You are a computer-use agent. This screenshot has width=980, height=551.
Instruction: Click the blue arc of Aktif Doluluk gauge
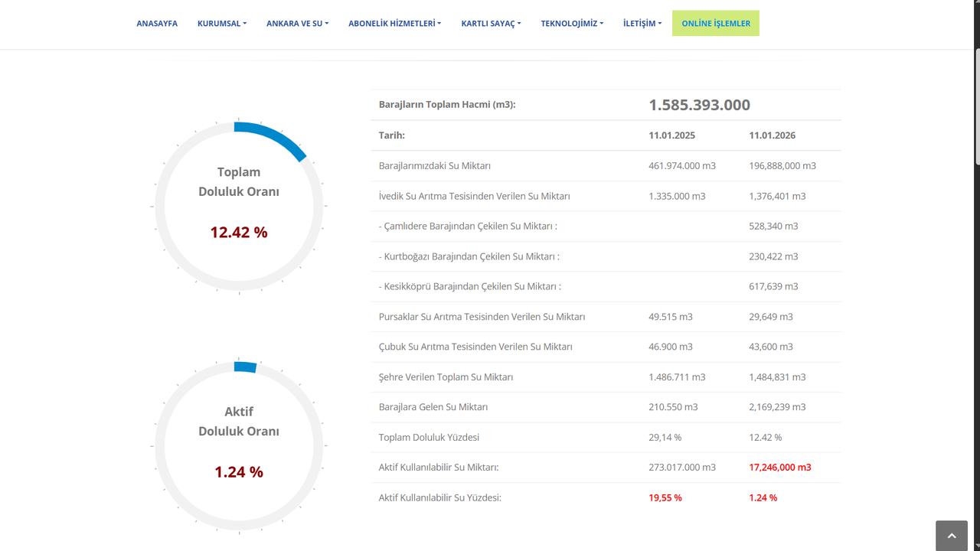pos(245,367)
